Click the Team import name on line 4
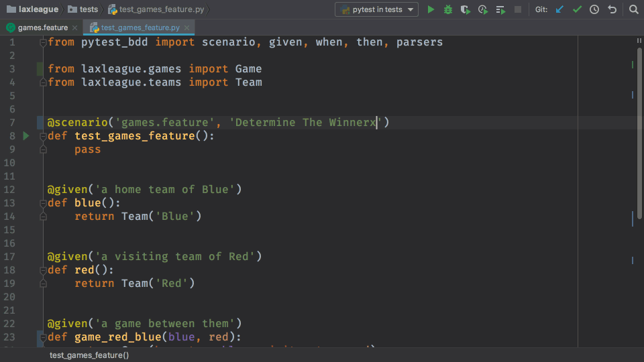 [x=248, y=82]
